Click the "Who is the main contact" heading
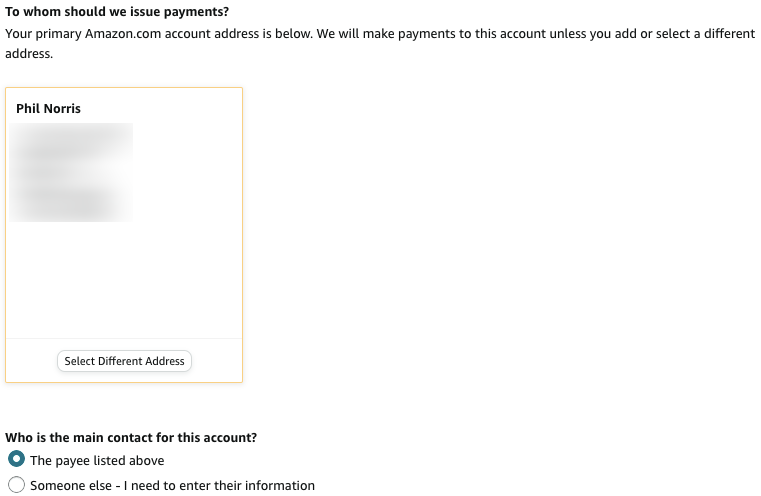 [x=131, y=438]
